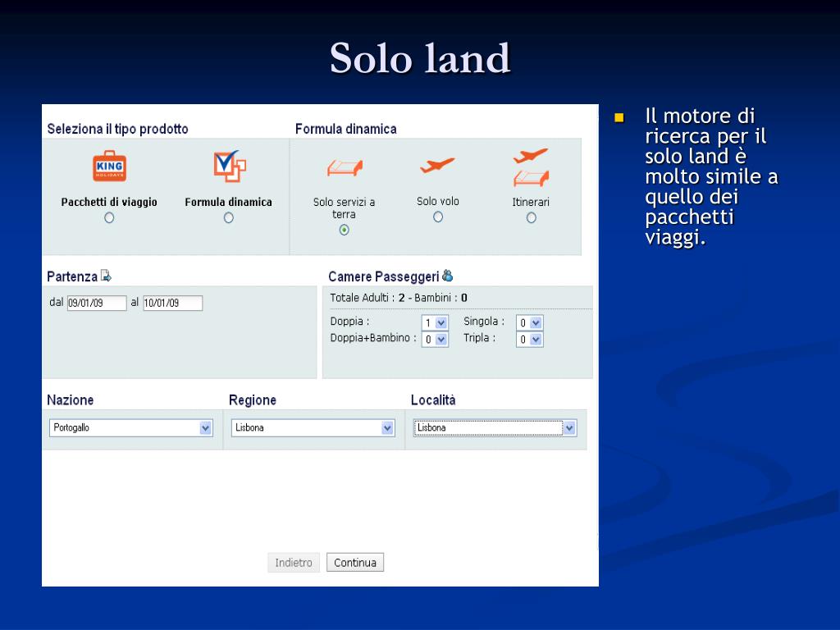The width and height of the screenshot is (840, 630).
Task: Click the Solo land slide title
Action: click(x=420, y=58)
